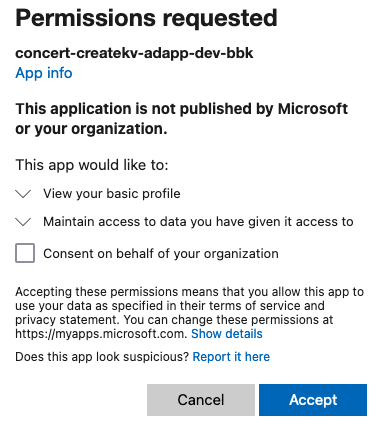The image size is (381, 428).
Task: Click the Consent on behalf of your organization label
Action: pos(161,254)
